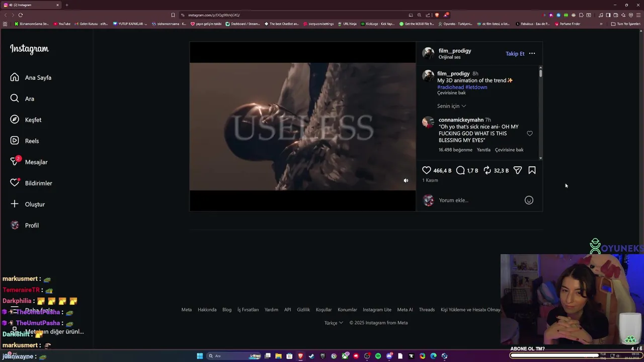Open Profil page
This screenshot has width=644, height=362.
[25, 225]
